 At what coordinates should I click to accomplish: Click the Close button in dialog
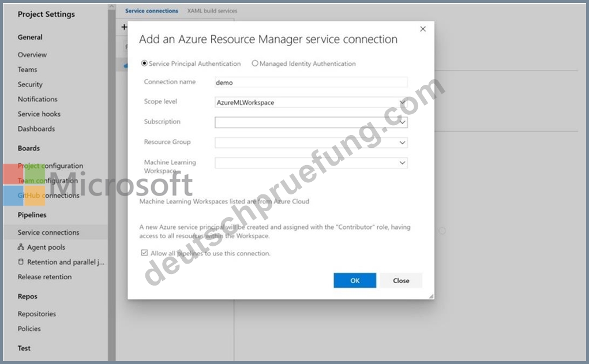[401, 280]
